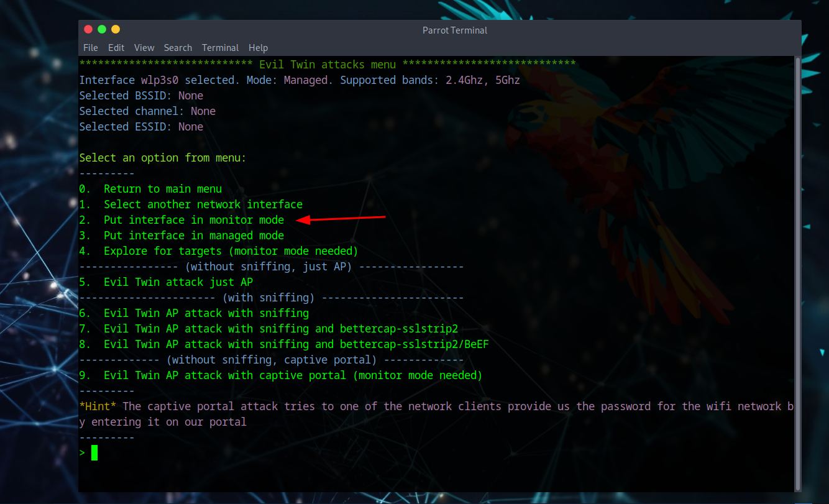The image size is (829, 504).
Task: Open the Terminal menu
Action: [x=220, y=48]
